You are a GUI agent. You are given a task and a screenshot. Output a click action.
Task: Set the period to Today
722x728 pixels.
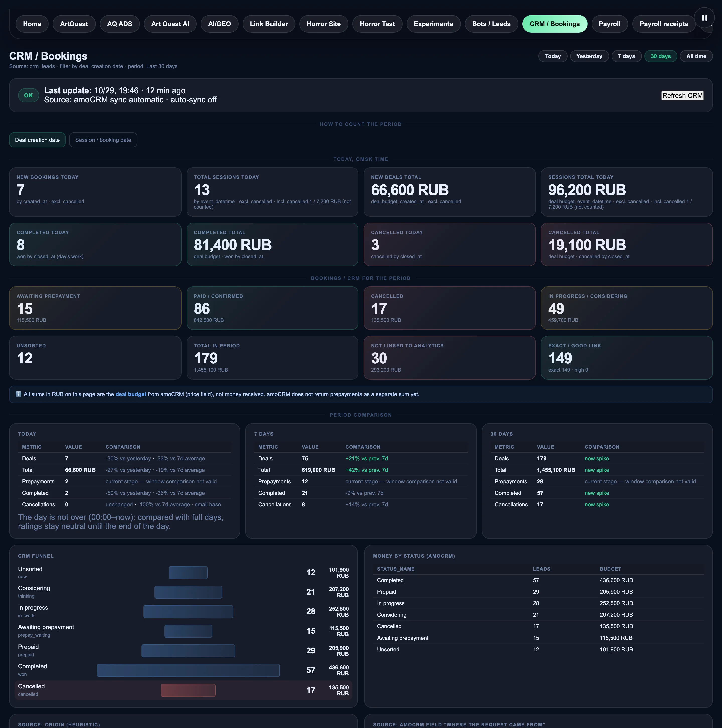click(x=553, y=56)
